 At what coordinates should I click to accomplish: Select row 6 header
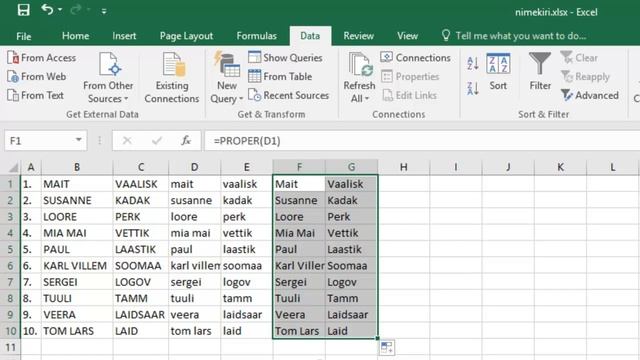point(10,266)
